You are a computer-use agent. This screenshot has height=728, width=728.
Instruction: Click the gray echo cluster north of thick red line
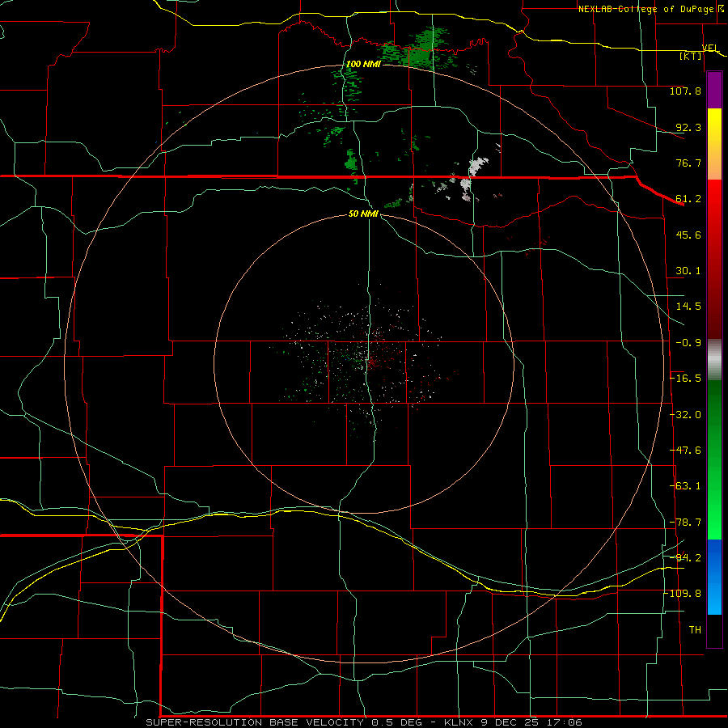coord(478,166)
